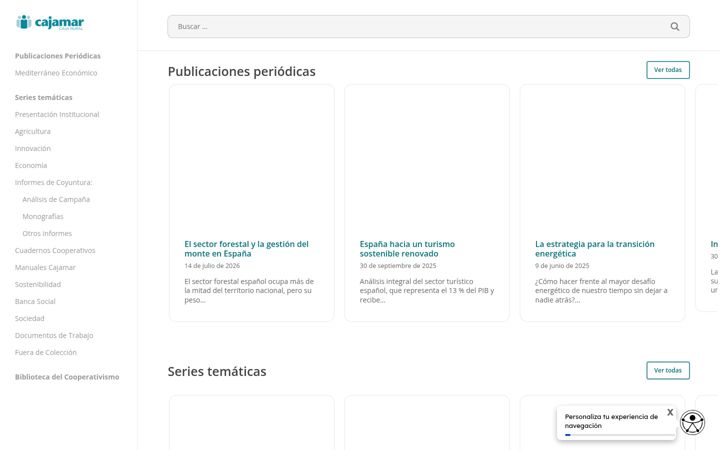The image size is (720, 450).
Task: Open Otros informes sub-item
Action: point(47,233)
